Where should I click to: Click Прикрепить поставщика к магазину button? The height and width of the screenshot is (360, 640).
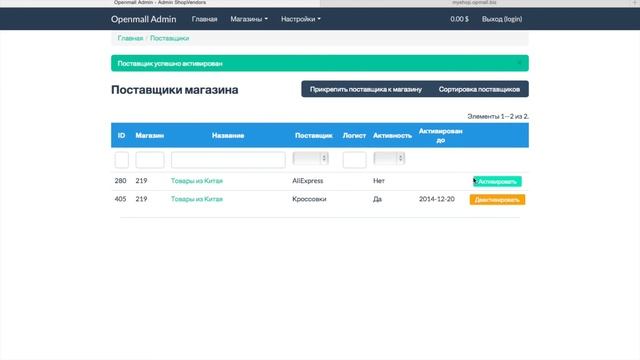(366, 89)
